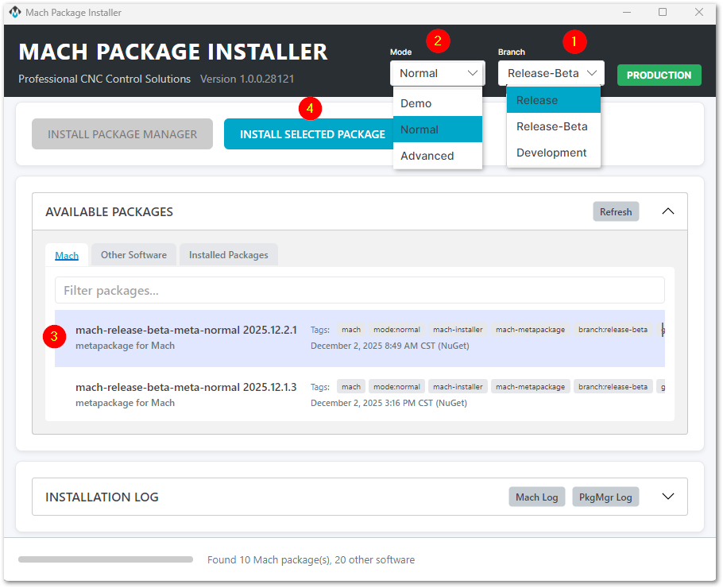
Task: Click the Mach logo icon in title bar
Action: tap(15, 13)
